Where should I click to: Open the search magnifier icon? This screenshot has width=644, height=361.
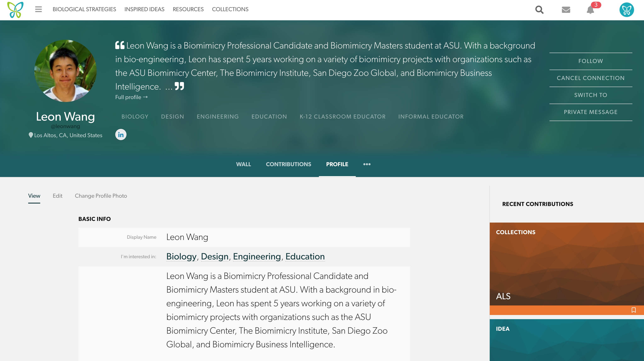coord(539,10)
